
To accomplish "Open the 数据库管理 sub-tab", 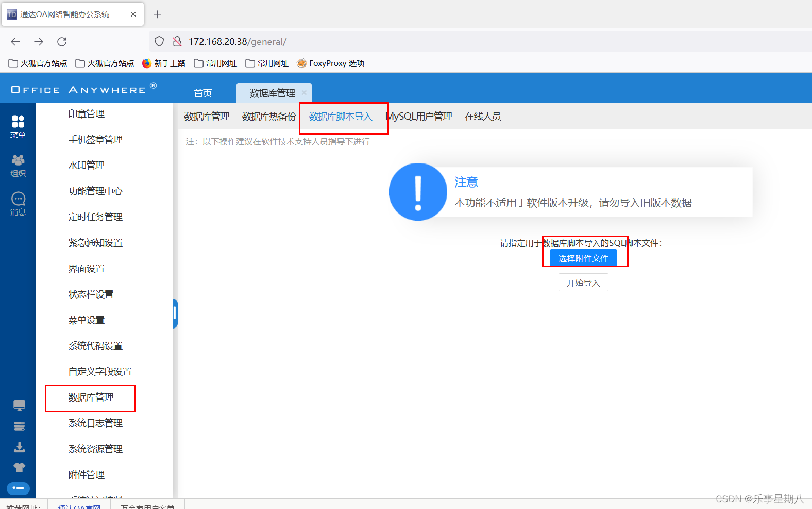I will [x=207, y=117].
